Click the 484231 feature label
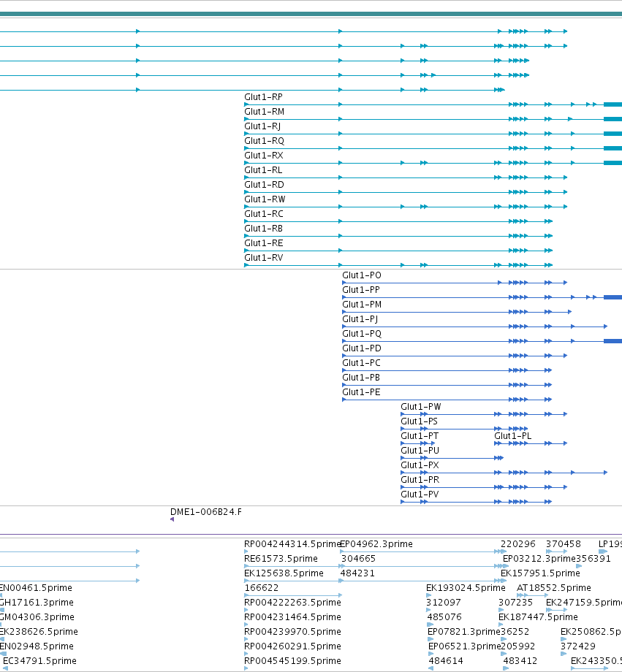Image resolution: width=622 pixels, height=672 pixels. [x=357, y=573]
